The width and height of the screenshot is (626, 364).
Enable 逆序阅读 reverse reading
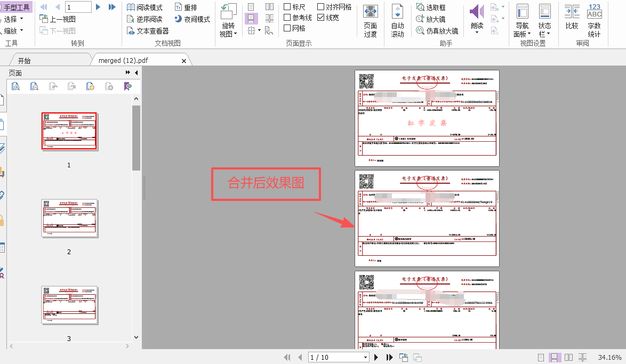(145, 19)
